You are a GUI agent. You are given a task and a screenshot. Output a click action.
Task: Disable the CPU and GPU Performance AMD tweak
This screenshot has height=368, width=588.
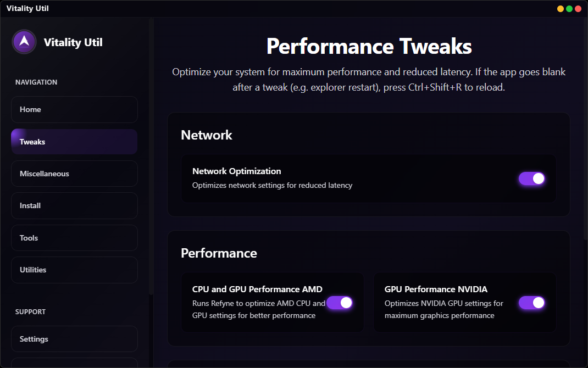click(340, 303)
